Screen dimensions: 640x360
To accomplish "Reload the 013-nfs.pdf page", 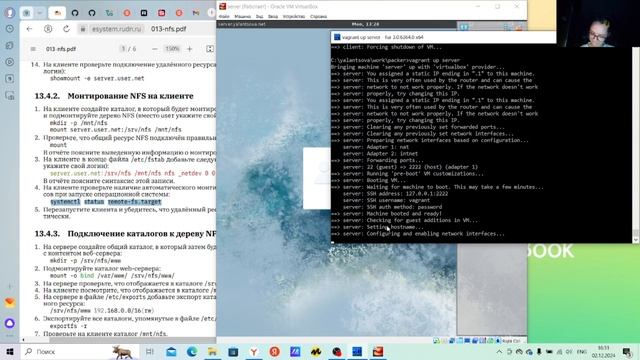I will pos(66,29).
